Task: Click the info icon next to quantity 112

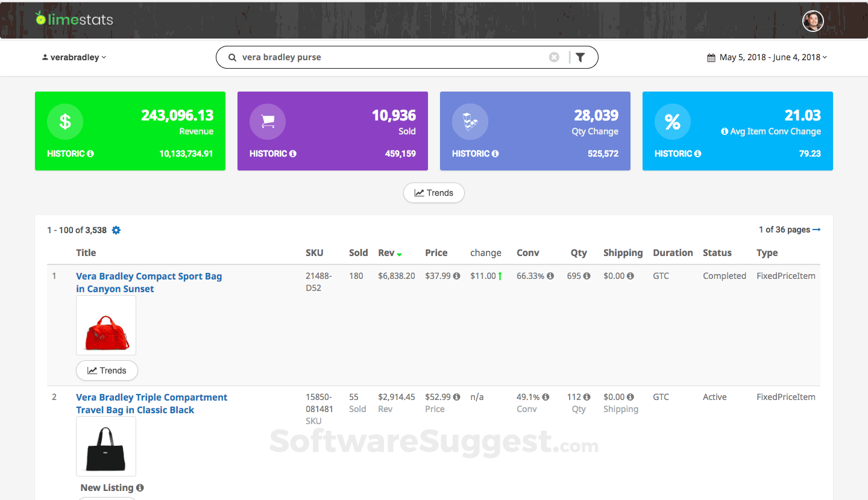Action: click(587, 397)
